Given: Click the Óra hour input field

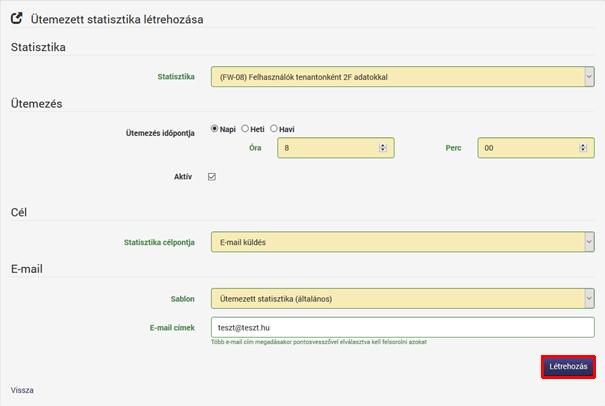Looking at the screenshot, I should [x=336, y=148].
